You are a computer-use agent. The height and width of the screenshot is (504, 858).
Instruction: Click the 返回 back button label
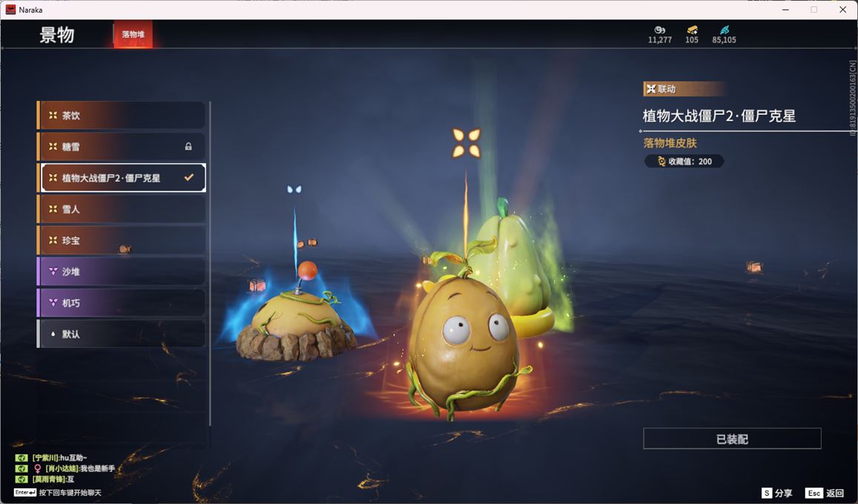coord(834,493)
